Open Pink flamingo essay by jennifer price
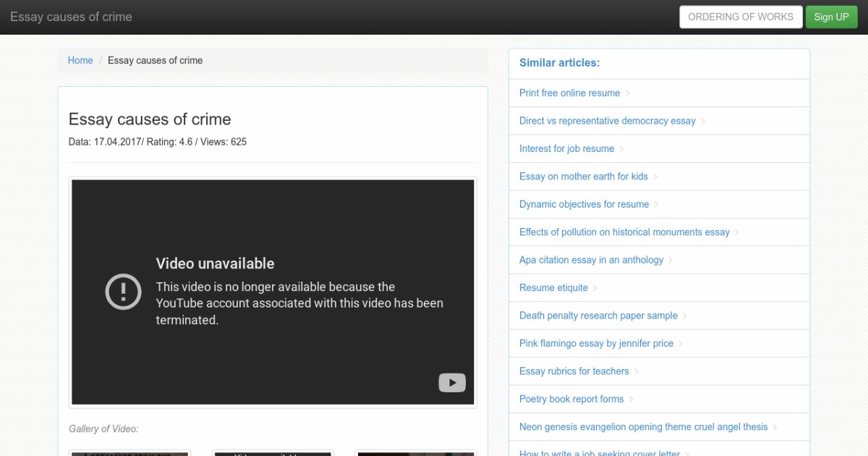 point(596,343)
